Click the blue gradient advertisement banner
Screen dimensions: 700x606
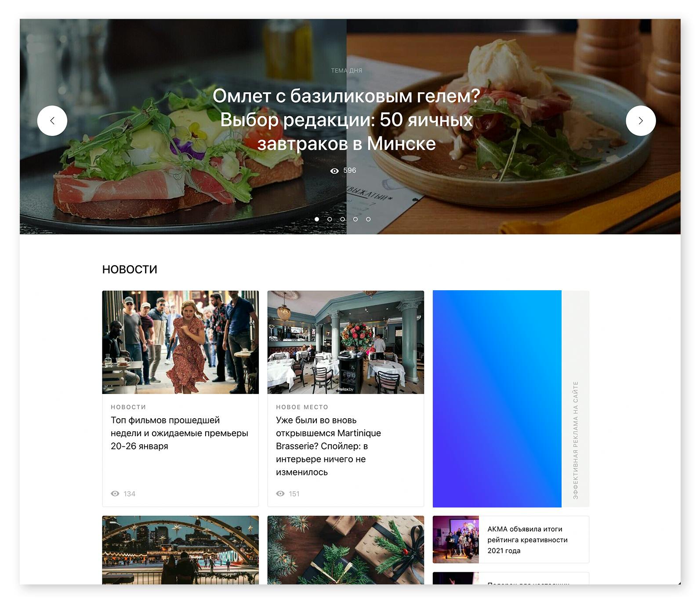497,399
